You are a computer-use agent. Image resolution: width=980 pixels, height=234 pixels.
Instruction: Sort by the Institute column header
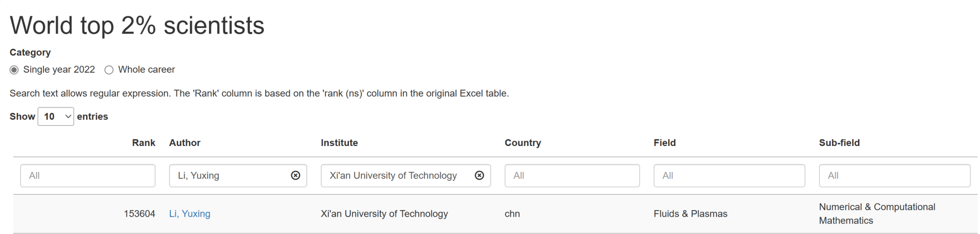pos(339,143)
